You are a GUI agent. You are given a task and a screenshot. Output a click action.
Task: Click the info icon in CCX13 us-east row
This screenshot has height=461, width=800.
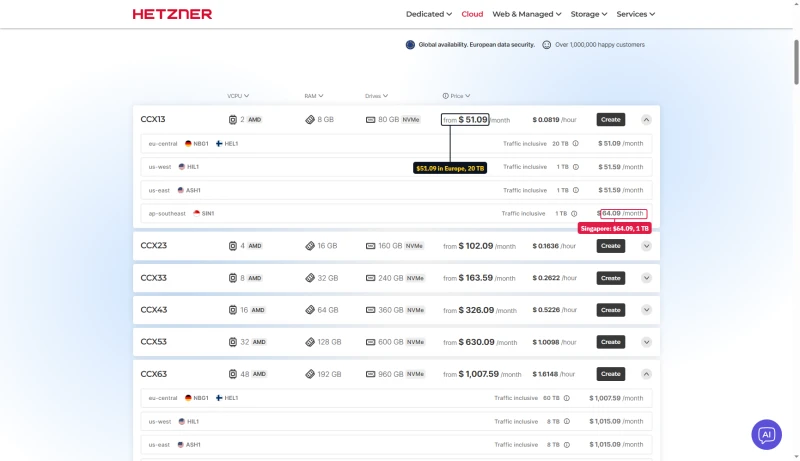tap(576, 190)
